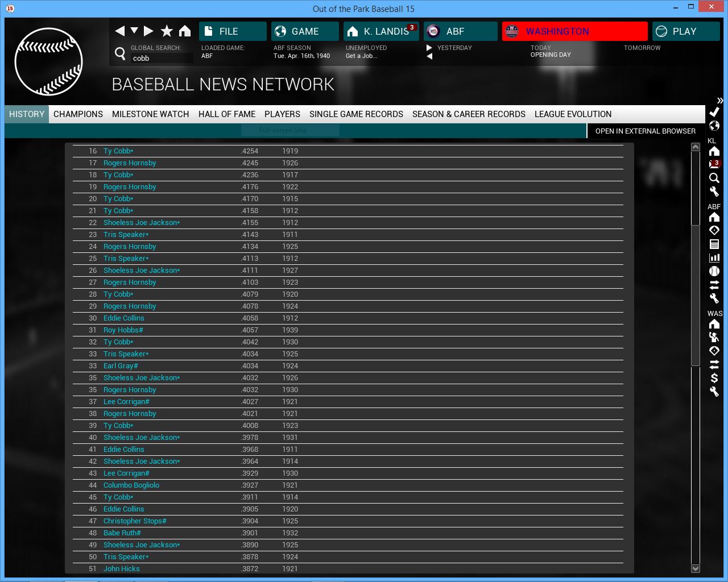The width and height of the screenshot is (728, 582).
Task: Open the WAS team home icon
Action: pyautogui.click(x=714, y=324)
